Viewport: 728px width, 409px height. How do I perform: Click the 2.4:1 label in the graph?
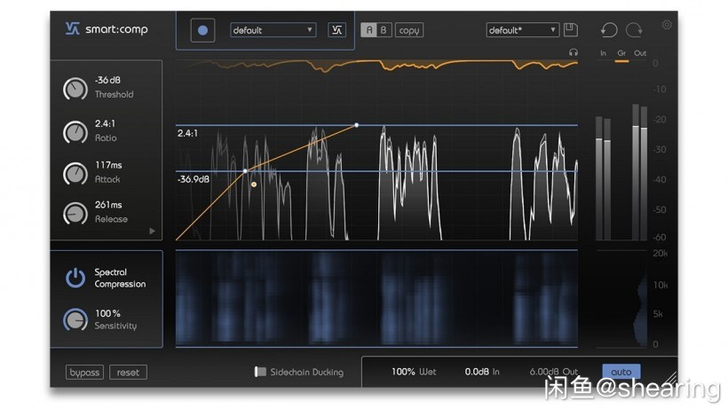pyautogui.click(x=188, y=134)
